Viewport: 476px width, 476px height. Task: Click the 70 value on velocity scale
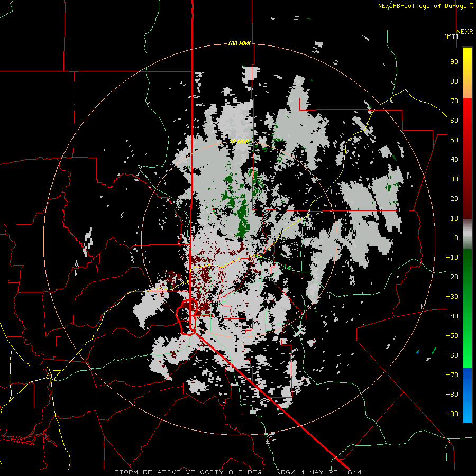tap(454, 101)
